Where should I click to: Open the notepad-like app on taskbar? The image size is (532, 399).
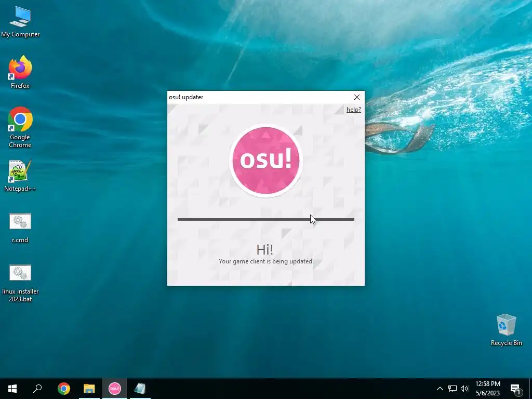(140, 389)
